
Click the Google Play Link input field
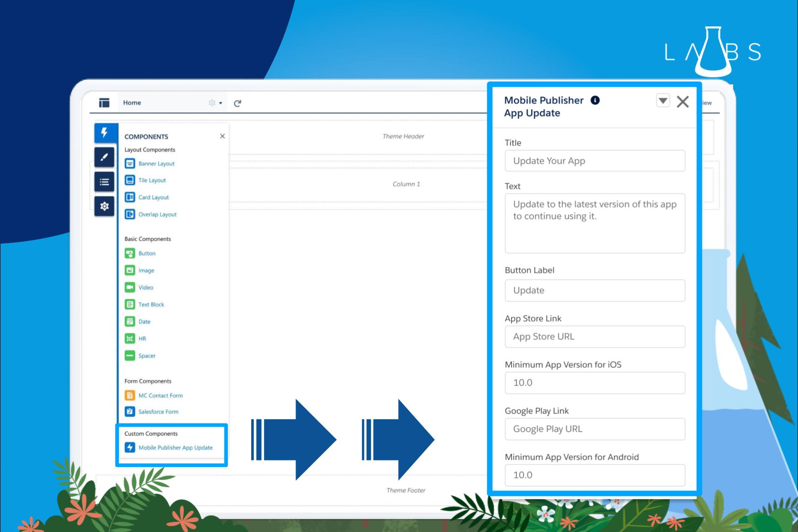595,429
